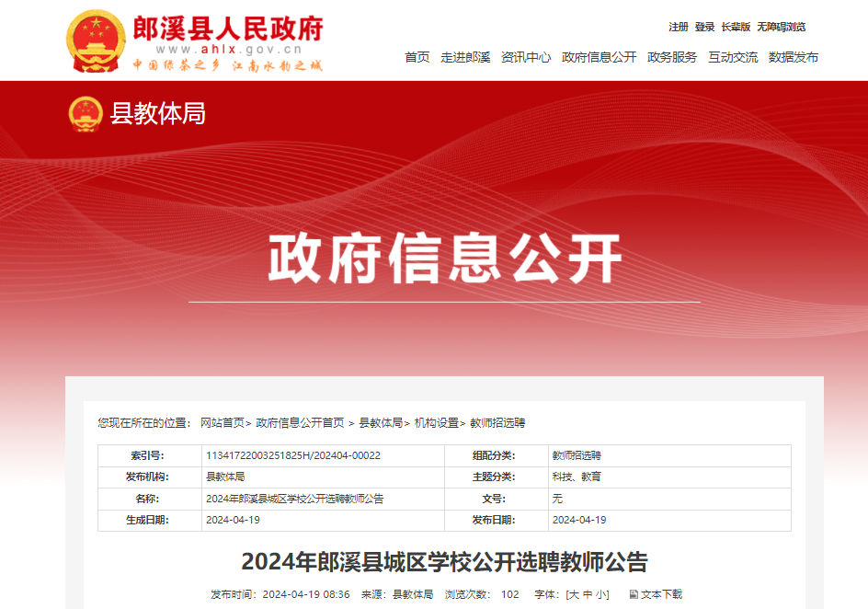Open 数据发布 navigation item
Viewport: 868px width, 609px height.
794,57
